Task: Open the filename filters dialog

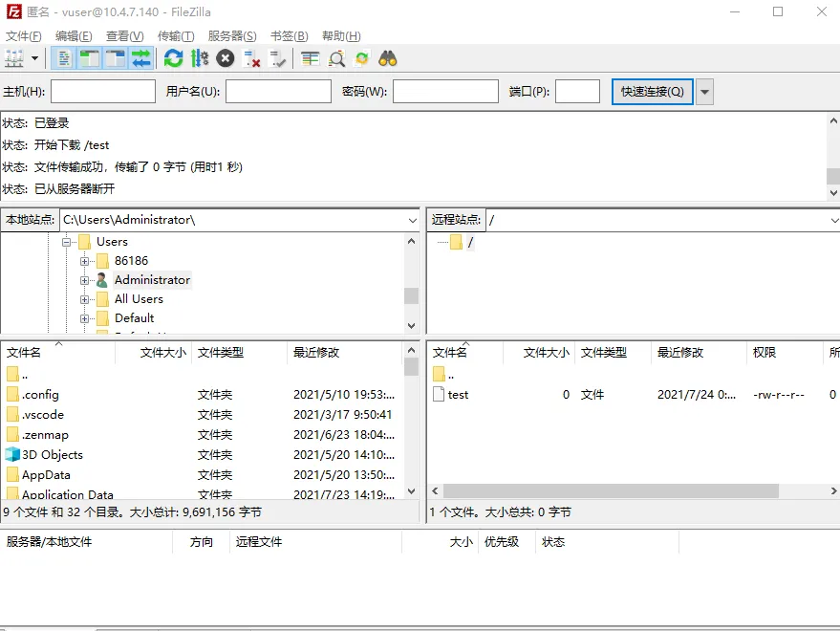Action: [310, 58]
